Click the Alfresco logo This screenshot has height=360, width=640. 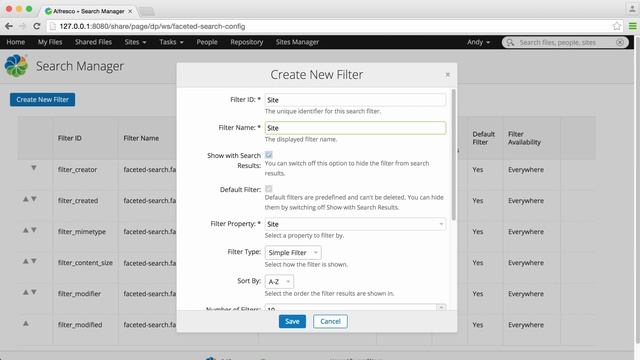coord(16,66)
